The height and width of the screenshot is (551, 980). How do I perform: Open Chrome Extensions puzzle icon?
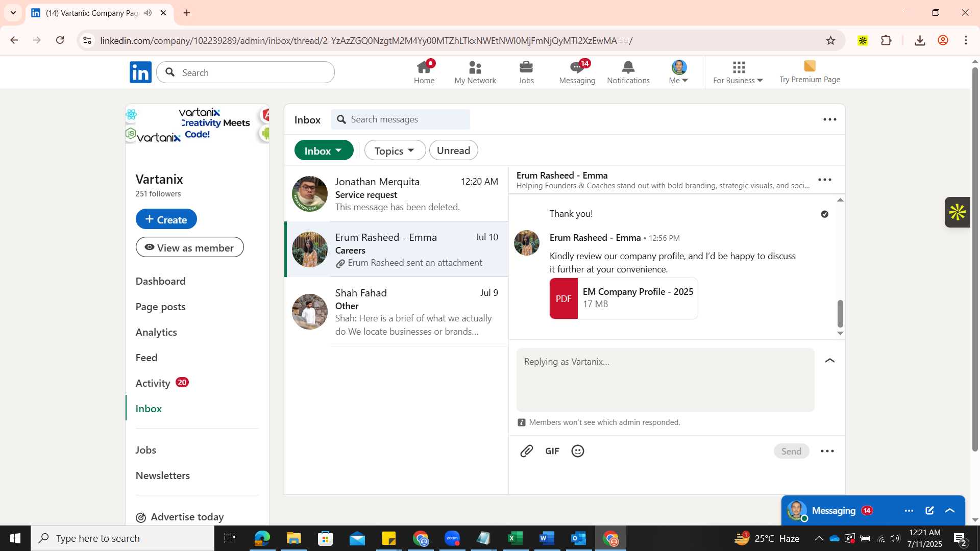point(887,40)
